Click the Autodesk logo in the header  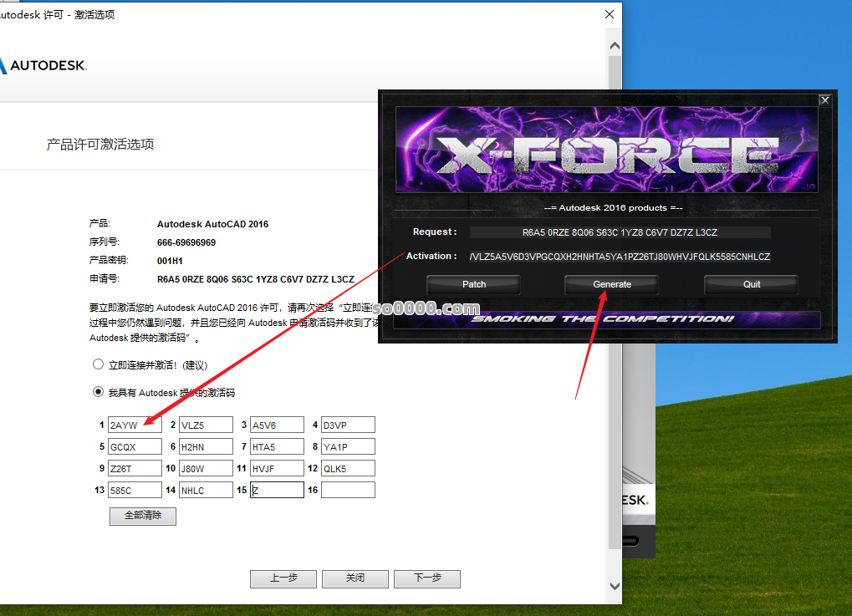[x=43, y=65]
